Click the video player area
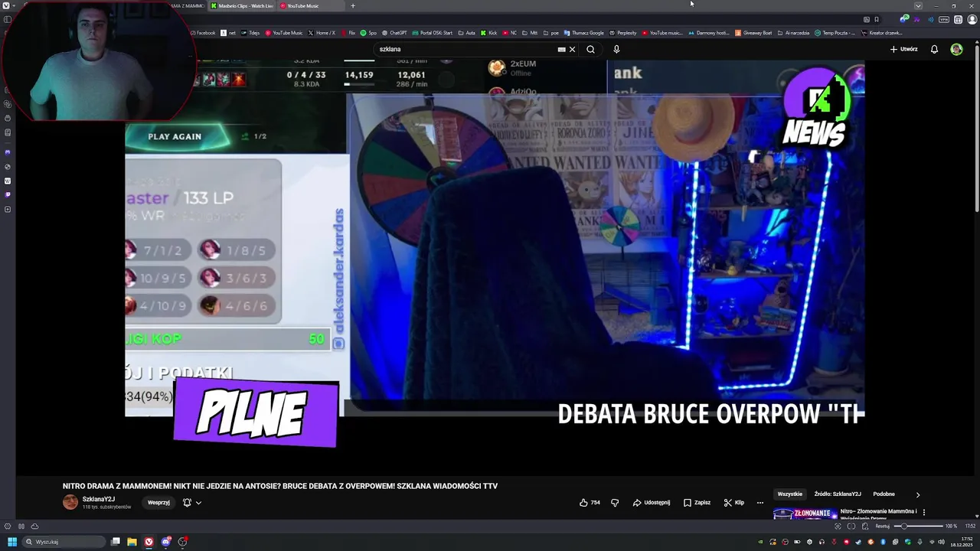This screenshot has height=551, width=980. (x=495, y=268)
